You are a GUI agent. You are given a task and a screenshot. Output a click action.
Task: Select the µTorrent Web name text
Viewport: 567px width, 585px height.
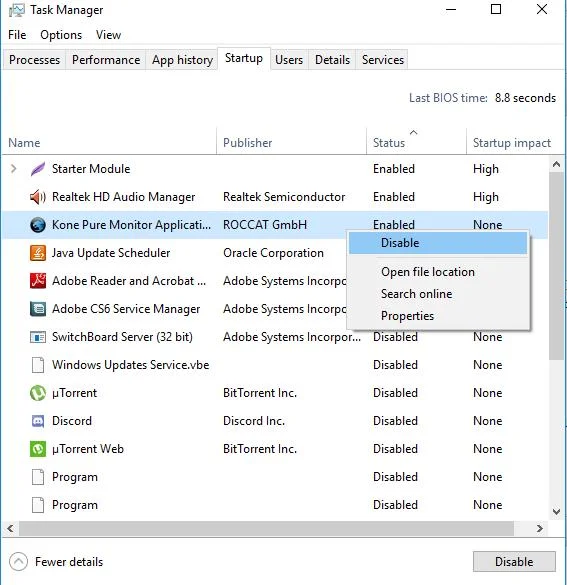(x=88, y=449)
